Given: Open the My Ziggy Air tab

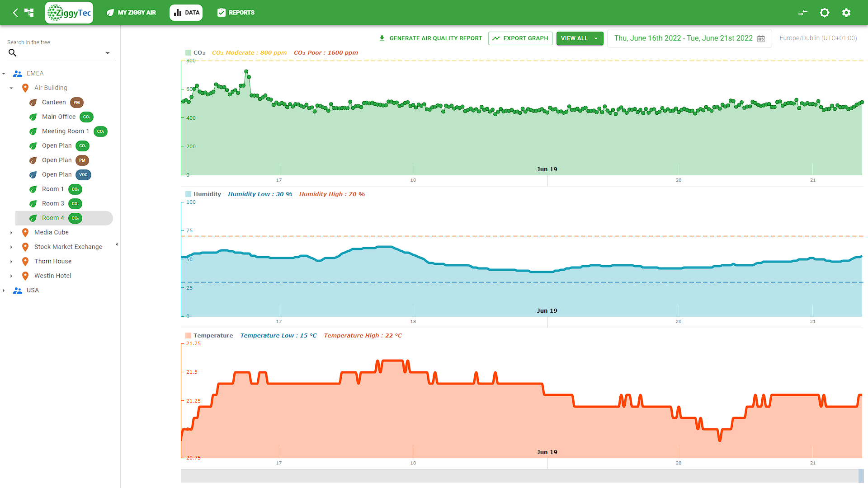Looking at the screenshot, I should point(131,13).
